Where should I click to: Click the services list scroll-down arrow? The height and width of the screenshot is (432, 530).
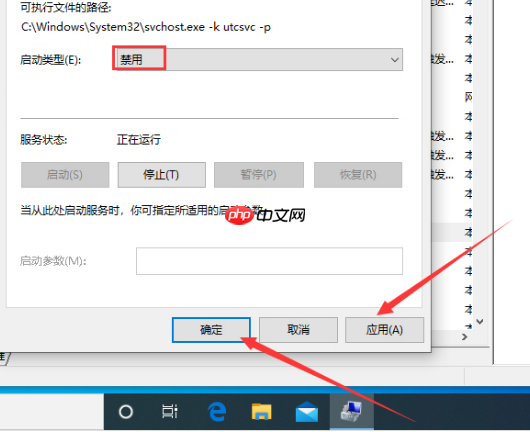click(x=480, y=321)
